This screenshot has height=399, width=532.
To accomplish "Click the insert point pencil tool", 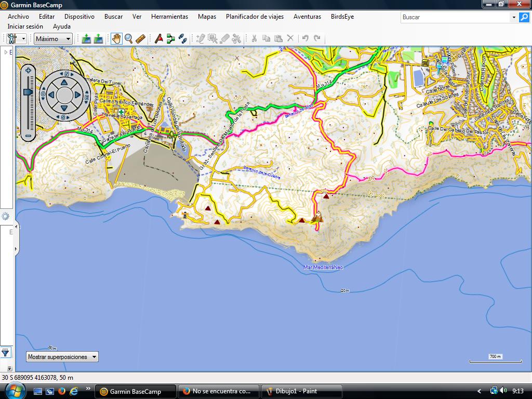I will (201, 38).
